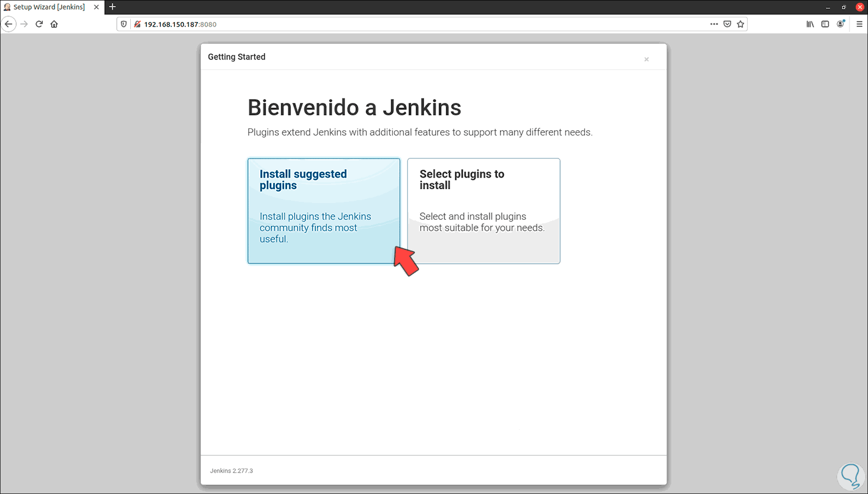
Task: Save page to Pocket
Action: [x=727, y=24]
